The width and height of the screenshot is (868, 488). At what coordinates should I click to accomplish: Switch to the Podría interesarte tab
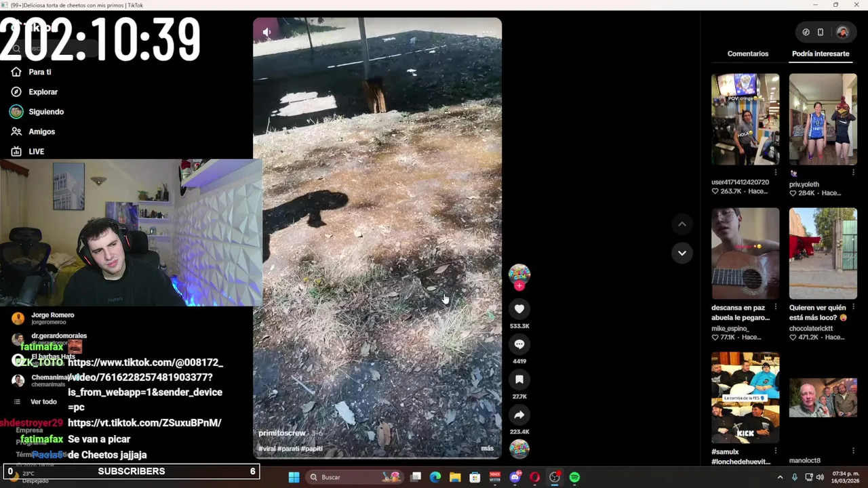tap(821, 54)
